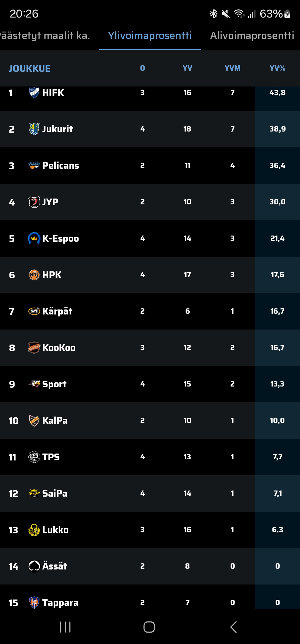The height and width of the screenshot is (644, 300).
Task: Sort by the YVM column header
Action: coord(232,68)
